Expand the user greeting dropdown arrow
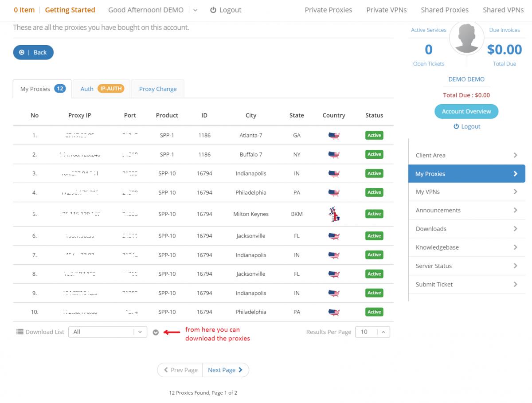The height and width of the screenshot is (403, 532). [x=196, y=10]
